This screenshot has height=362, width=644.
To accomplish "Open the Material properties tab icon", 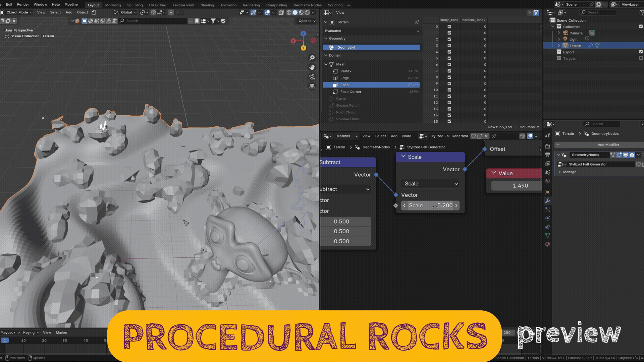I will click(x=548, y=244).
